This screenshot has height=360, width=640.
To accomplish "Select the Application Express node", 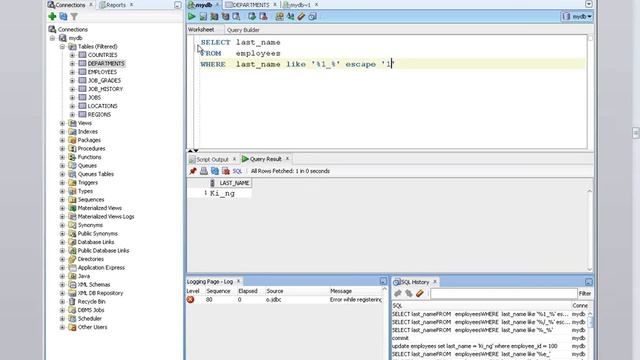I will tap(101, 267).
